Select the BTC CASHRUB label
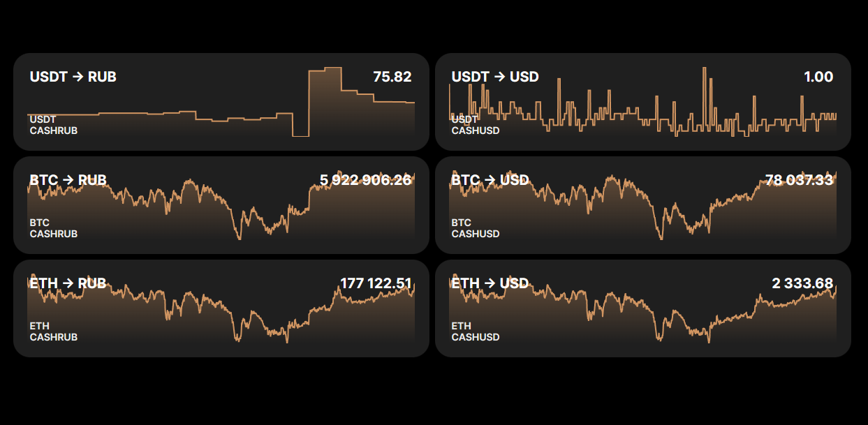Screen dimensions: 868x425 click(53, 228)
